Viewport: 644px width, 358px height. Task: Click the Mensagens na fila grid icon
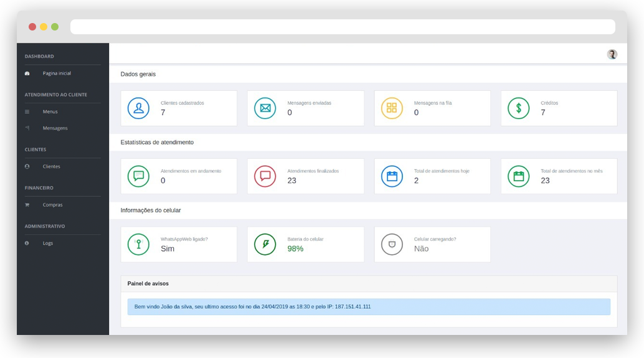tap(392, 108)
